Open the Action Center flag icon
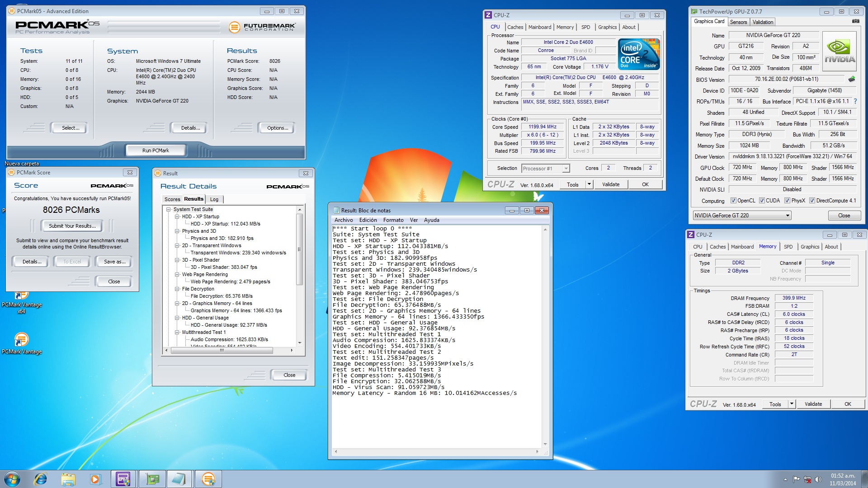 pos(796,479)
